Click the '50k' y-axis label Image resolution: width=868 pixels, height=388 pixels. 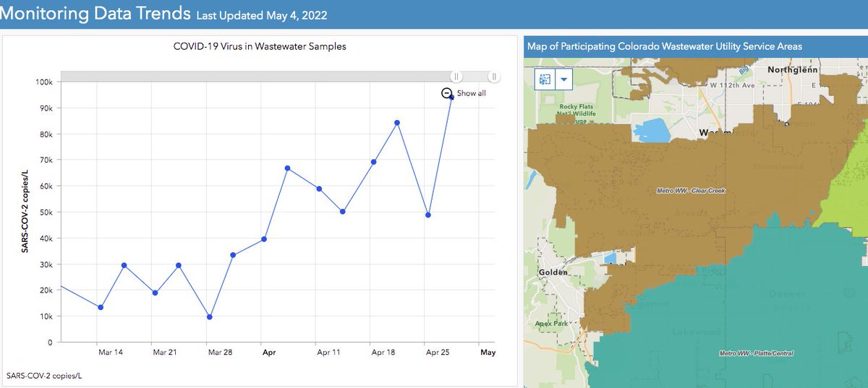(45, 212)
